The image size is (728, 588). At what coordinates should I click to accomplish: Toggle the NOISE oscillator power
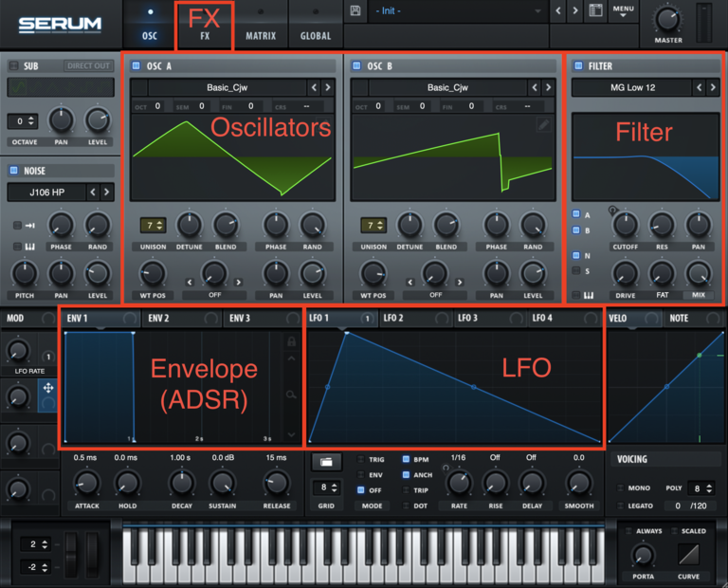[x=14, y=170]
